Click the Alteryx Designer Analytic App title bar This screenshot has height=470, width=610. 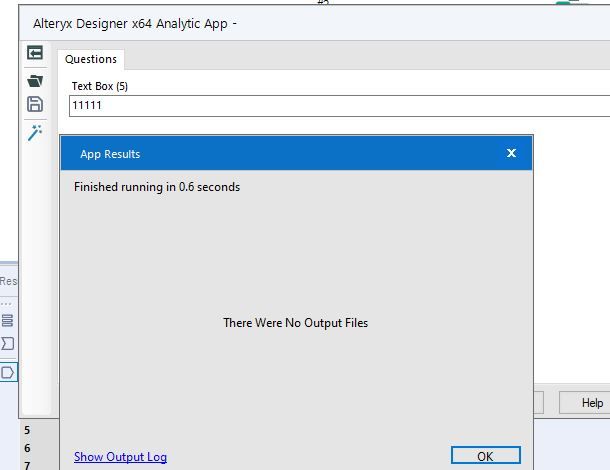pyautogui.click(x=300, y=23)
